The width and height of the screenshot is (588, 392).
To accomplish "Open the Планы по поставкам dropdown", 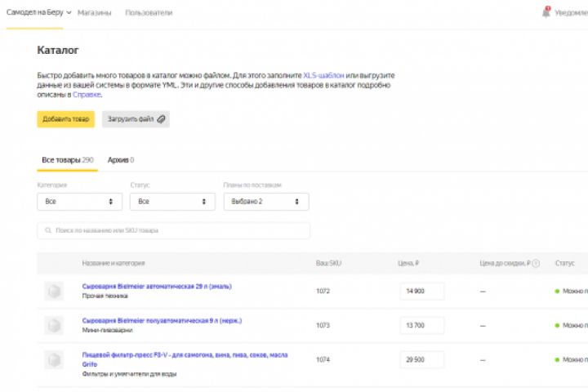I will click(x=266, y=201).
